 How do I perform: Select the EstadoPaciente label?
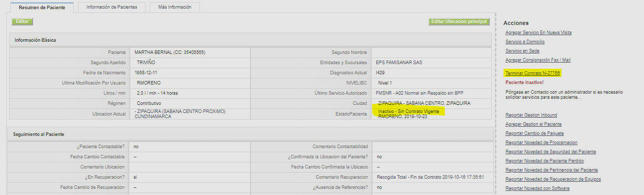point(352,114)
